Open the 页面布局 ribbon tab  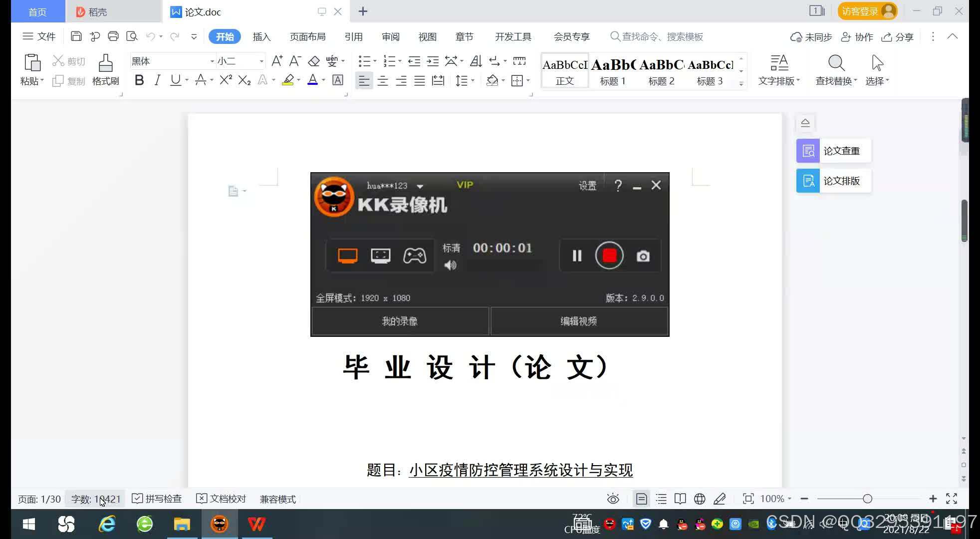pyautogui.click(x=307, y=36)
